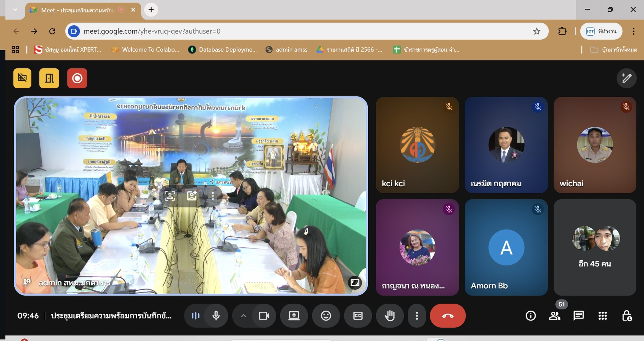Open more options three-dot menu
Viewport: 644px width, 341px height.
point(417,316)
